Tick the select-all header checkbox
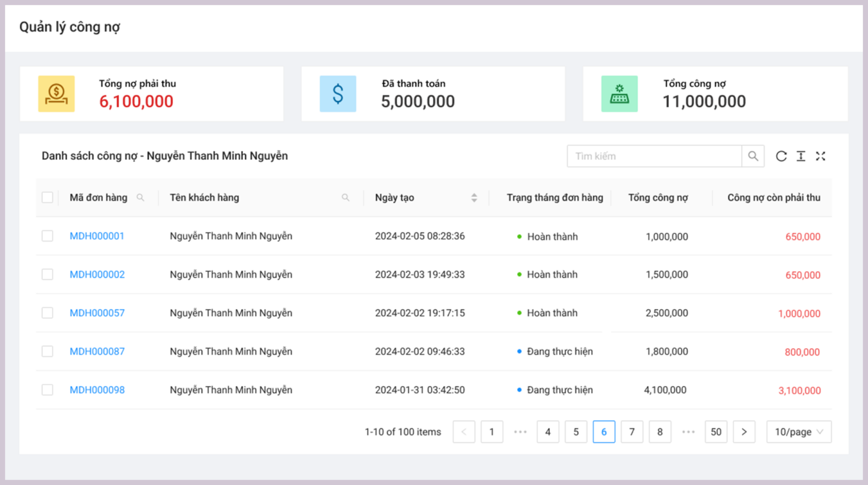Viewport: 868px width, 485px height. (x=47, y=198)
